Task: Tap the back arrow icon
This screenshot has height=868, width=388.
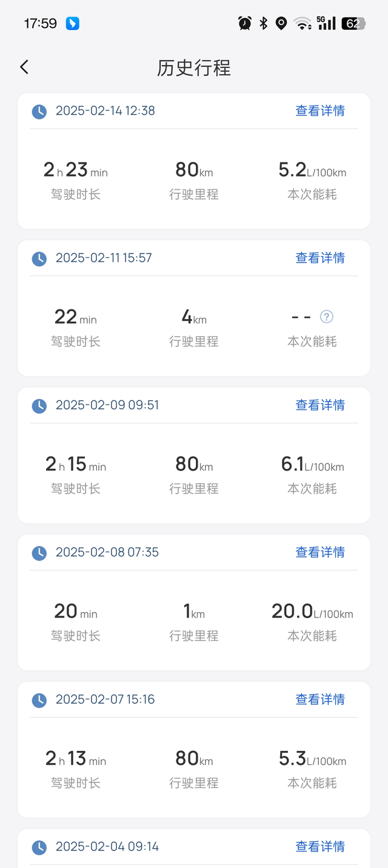Action: (x=24, y=67)
